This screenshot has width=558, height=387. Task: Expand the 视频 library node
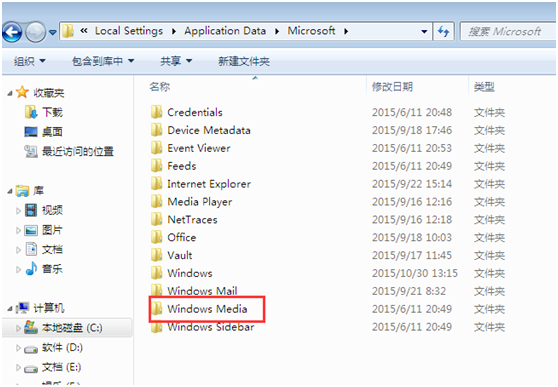point(18,211)
